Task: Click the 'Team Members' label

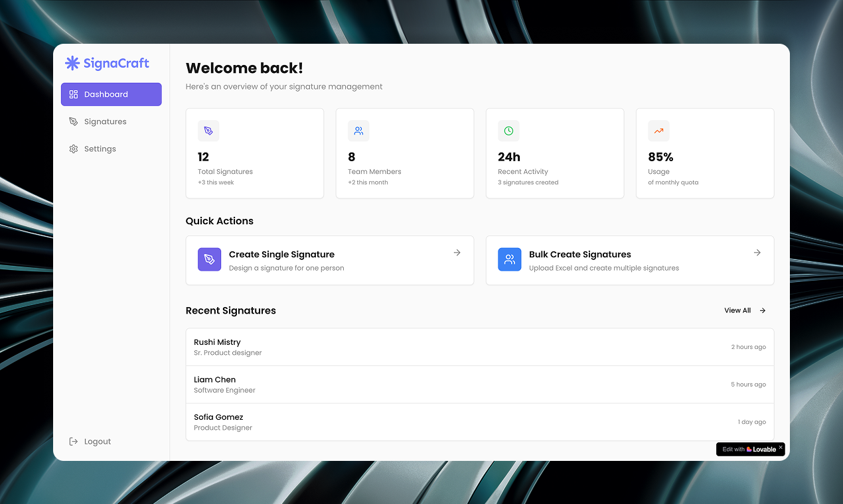Action: (x=374, y=172)
